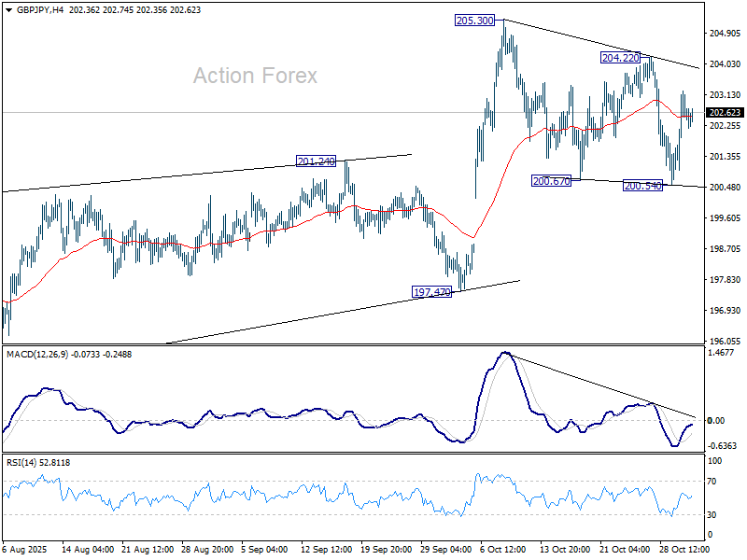This screenshot has height=560, width=747.
Task: Click the 196.930 price axis value
Action: pos(726,310)
